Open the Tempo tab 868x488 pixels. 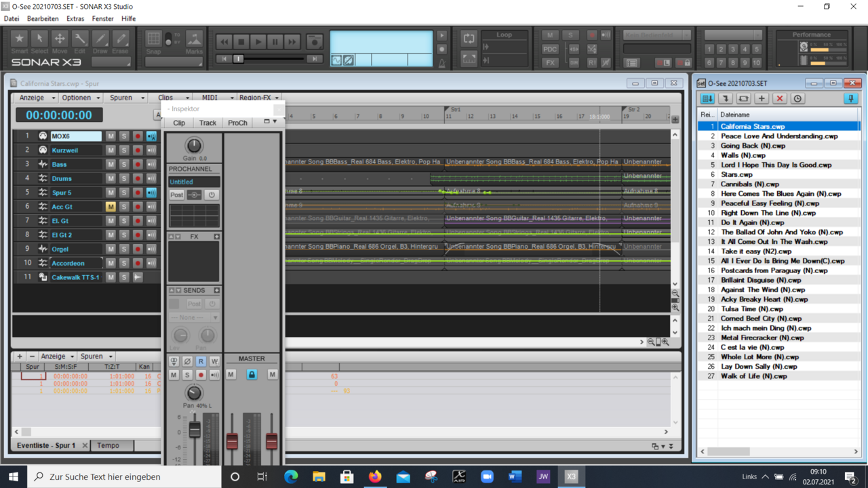pos(112,445)
